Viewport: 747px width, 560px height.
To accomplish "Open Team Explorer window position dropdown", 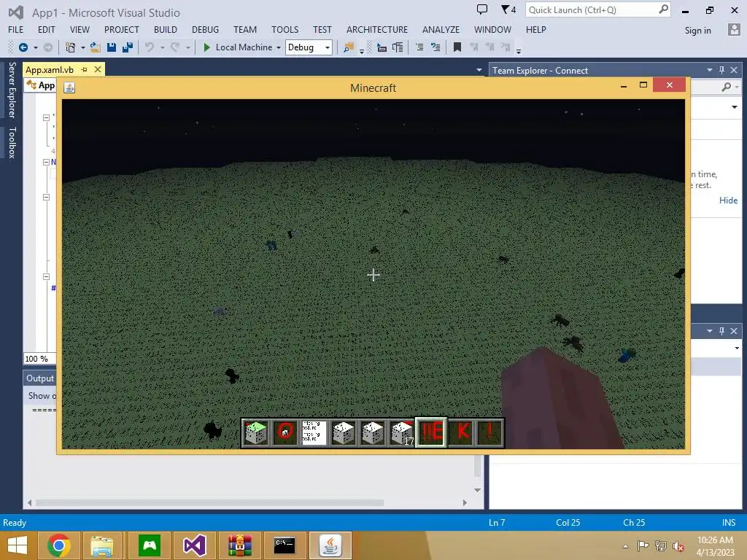I will (x=709, y=70).
